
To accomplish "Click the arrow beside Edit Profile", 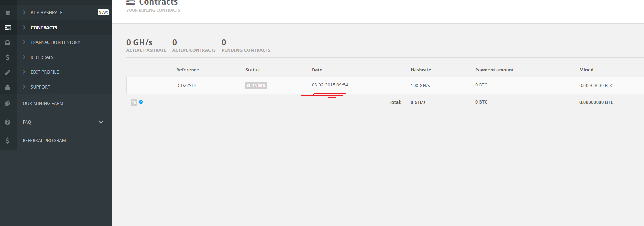I will point(24,72).
